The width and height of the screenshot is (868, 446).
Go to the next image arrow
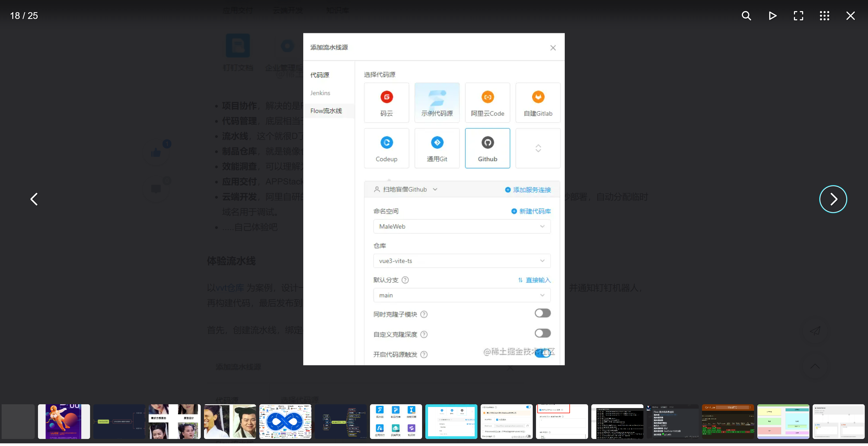click(833, 199)
